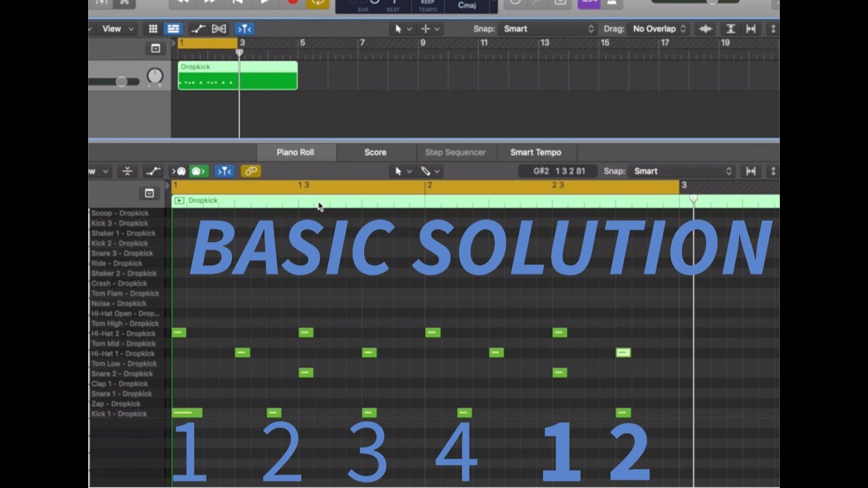Open the tracks area marquee tool menu
This screenshot has height=488, width=868.
pyautogui.click(x=430, y=29)
